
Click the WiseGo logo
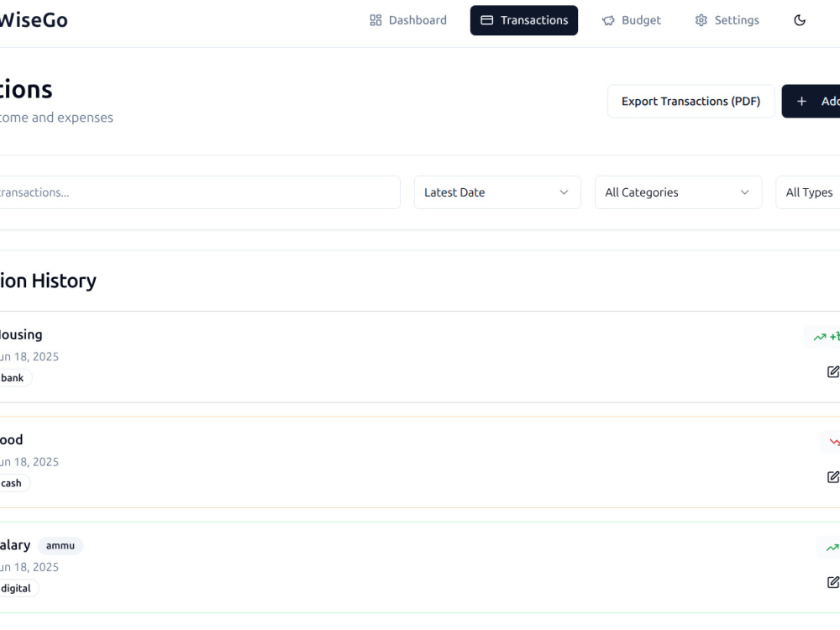(34, 20)
